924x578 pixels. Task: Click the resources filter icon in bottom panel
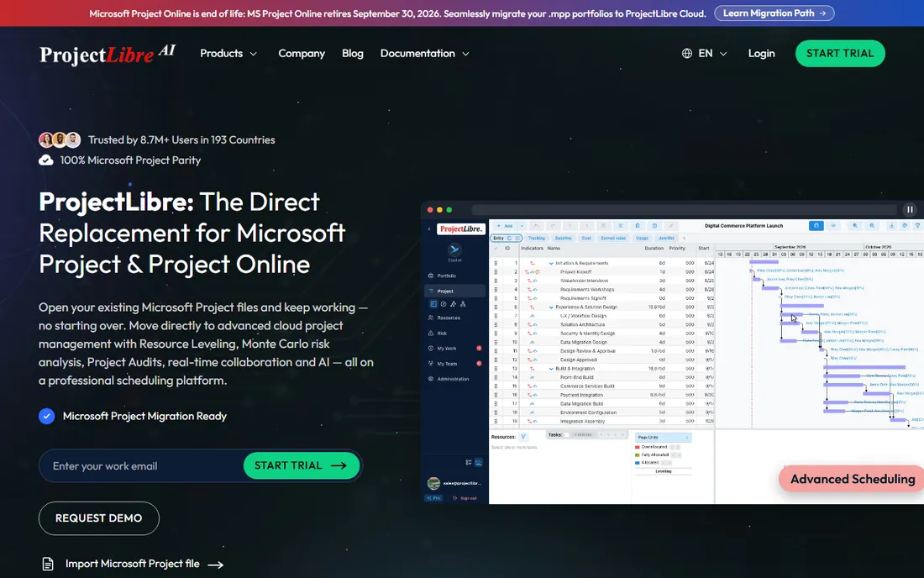(x=523, y=437)
